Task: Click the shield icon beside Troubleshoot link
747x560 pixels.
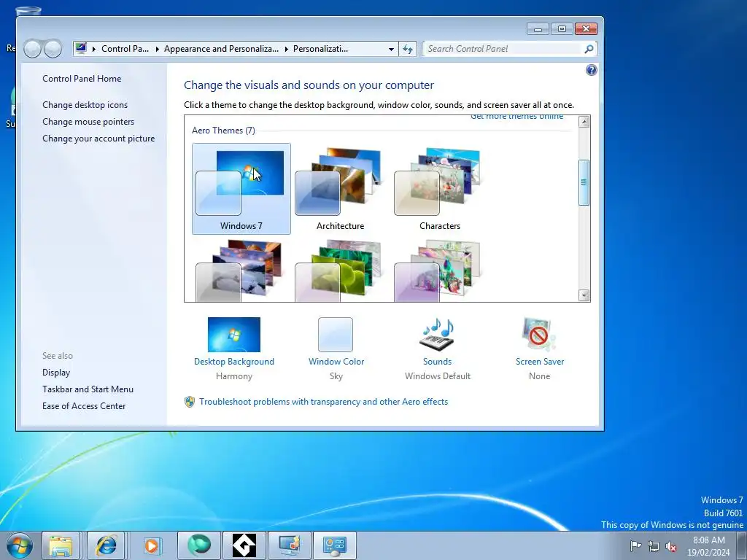Action: click(190, 402)
